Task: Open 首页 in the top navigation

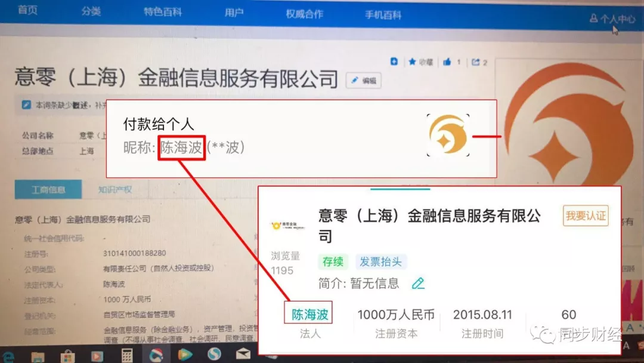Action: click(x=27, y=11)
